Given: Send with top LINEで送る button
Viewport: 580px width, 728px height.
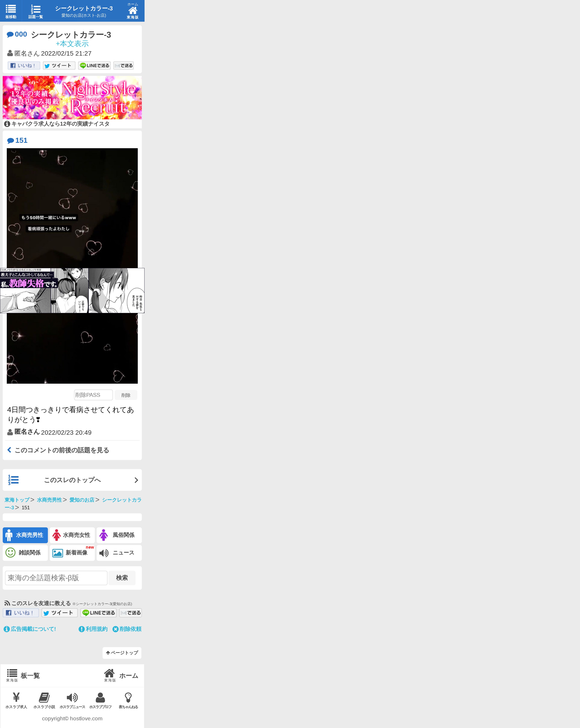Looking at the screenshot, I should click(94, 66).
